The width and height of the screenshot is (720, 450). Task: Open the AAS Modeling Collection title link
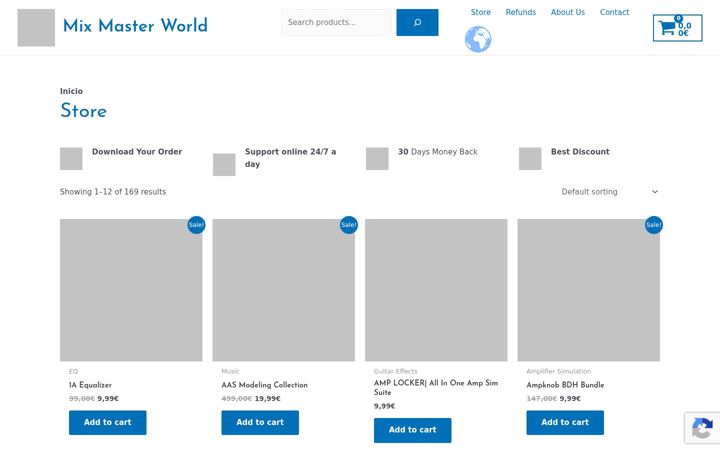coord(264,385)
